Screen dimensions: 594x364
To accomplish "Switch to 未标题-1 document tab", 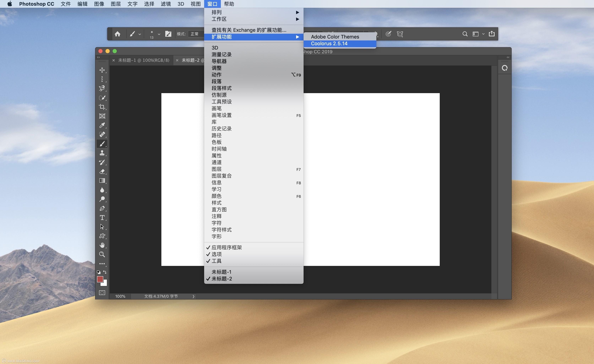I will (144, 60).
